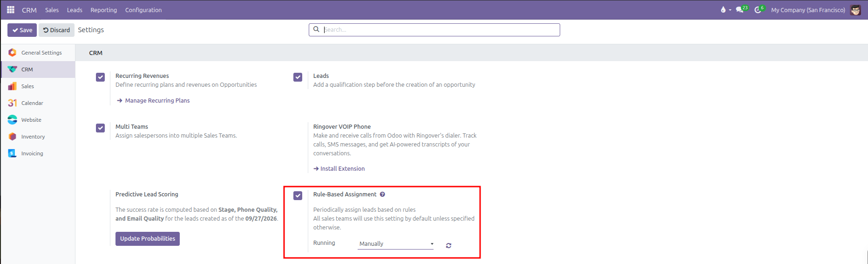Open user avatar menu
The image size is (868, 264).
tap(855, 10)
